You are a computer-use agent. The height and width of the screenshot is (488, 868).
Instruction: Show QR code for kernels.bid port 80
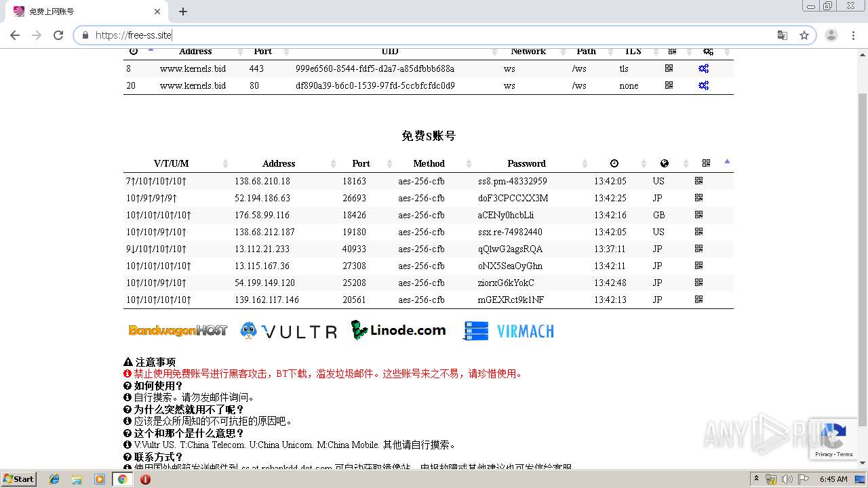(x=669, y=85)
